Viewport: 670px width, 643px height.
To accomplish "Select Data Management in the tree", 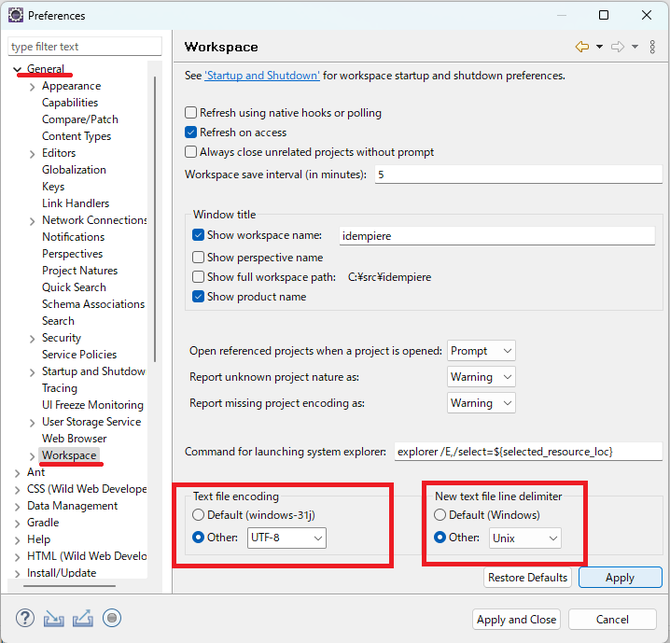I will [72, 506].
